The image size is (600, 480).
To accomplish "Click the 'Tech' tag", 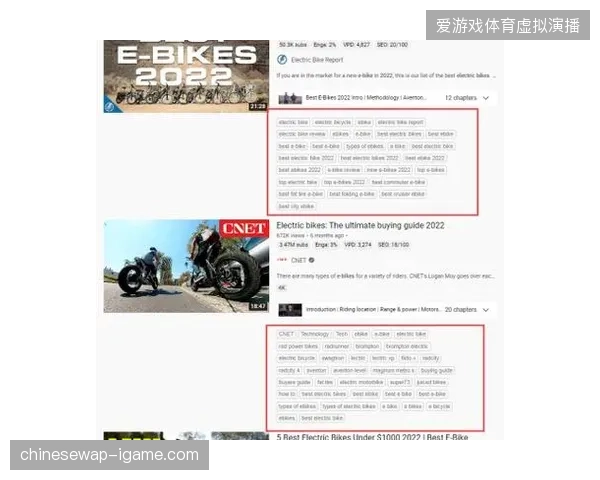I will pyautogui.click(x=342, y=334).
